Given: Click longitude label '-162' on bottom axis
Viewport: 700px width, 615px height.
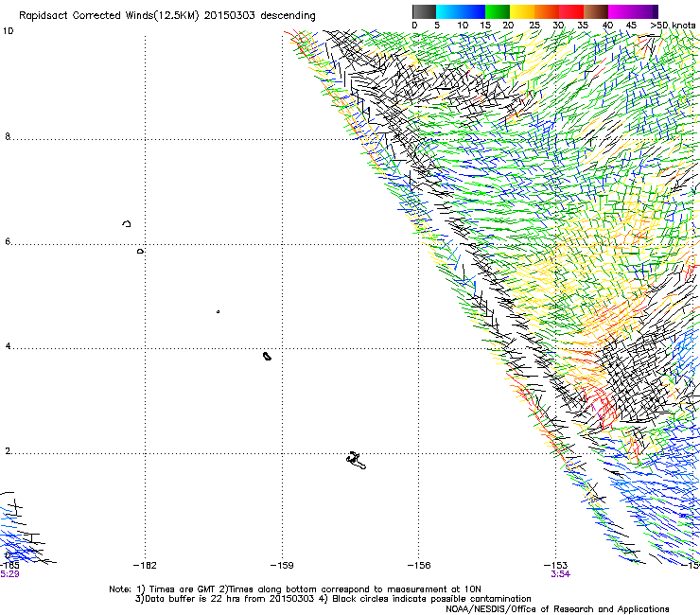Looking at the screenshot, I should point(145,566).
